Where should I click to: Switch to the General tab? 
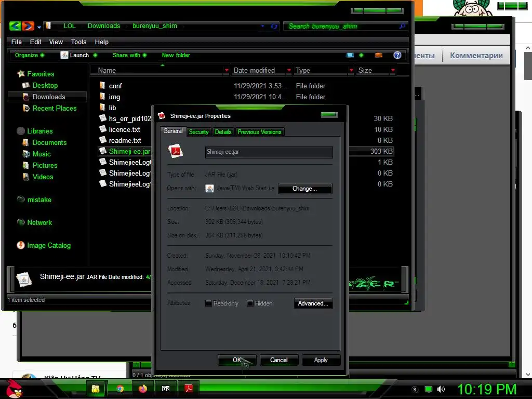point(172,131)
